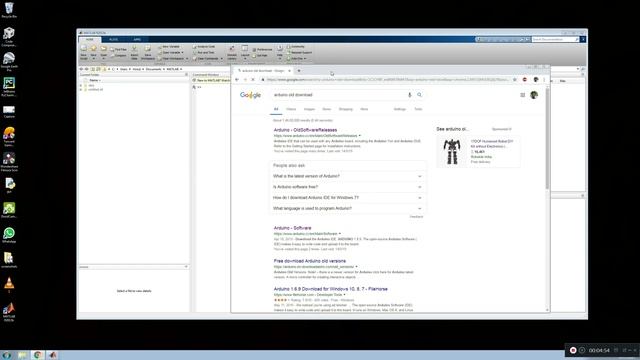
Task: Expand 'Is Arduino software free?' question
Action: click(x=347, y=187)
